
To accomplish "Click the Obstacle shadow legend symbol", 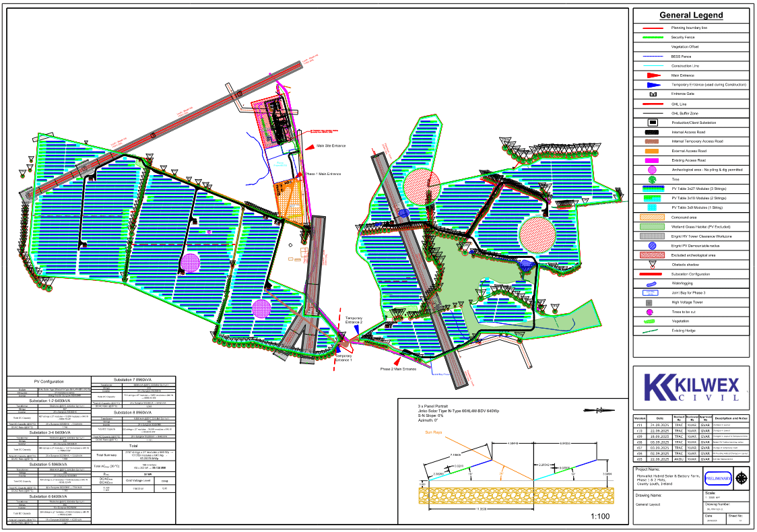I will (651, 265).
